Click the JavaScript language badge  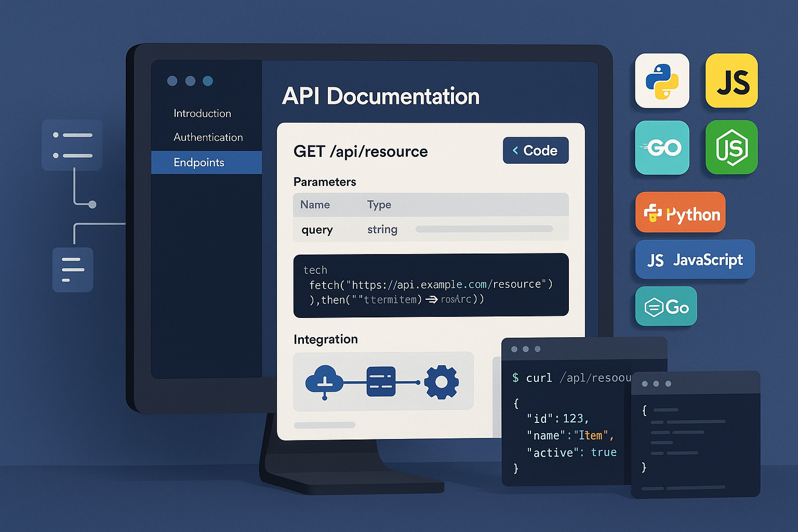[x=695, y=260]
